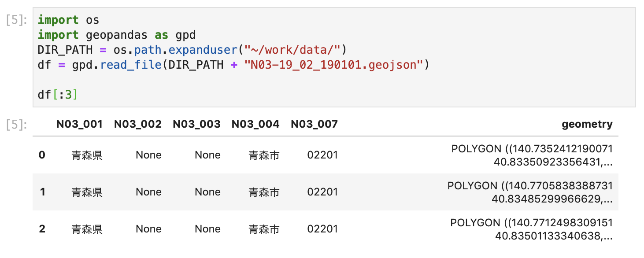This screenshot has width=644, height=258.
Task: Select the N03_007 column header
Action: coord(314,124)
